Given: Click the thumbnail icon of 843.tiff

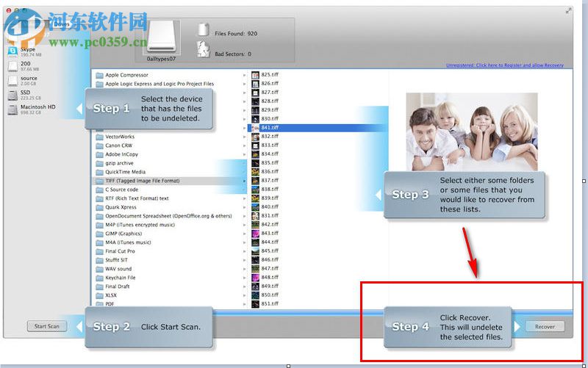Looking at the screenshot, I should 255,234.
